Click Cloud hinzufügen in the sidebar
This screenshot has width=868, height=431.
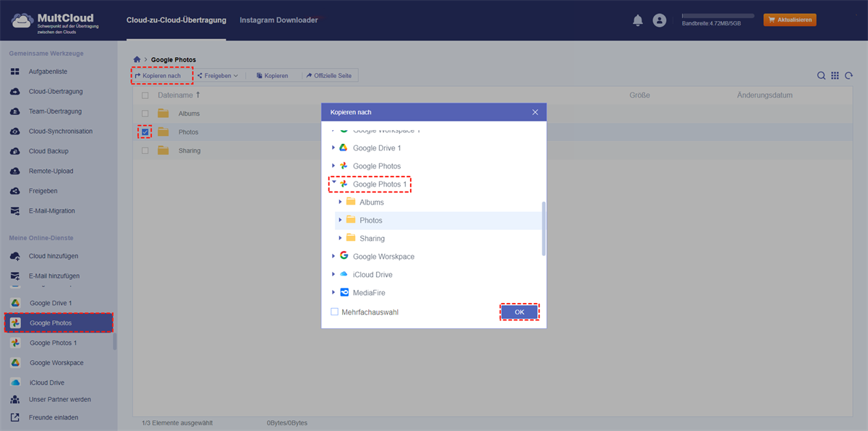(54, 256)
